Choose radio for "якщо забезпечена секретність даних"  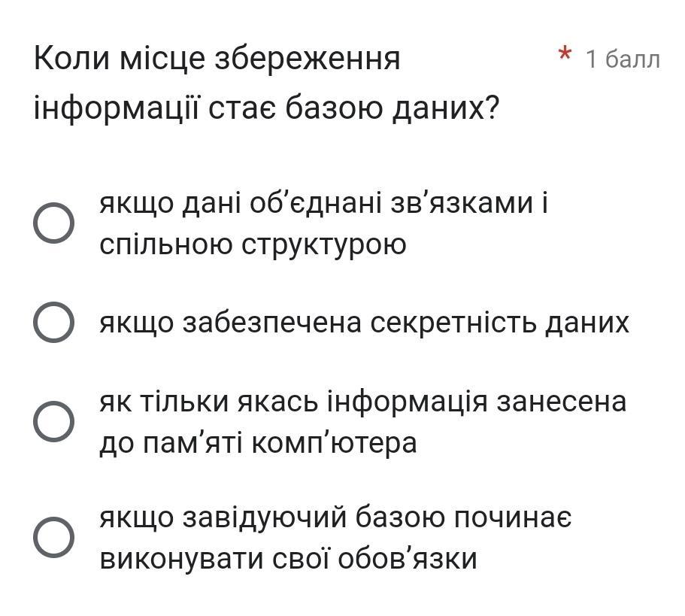[54, 323]
